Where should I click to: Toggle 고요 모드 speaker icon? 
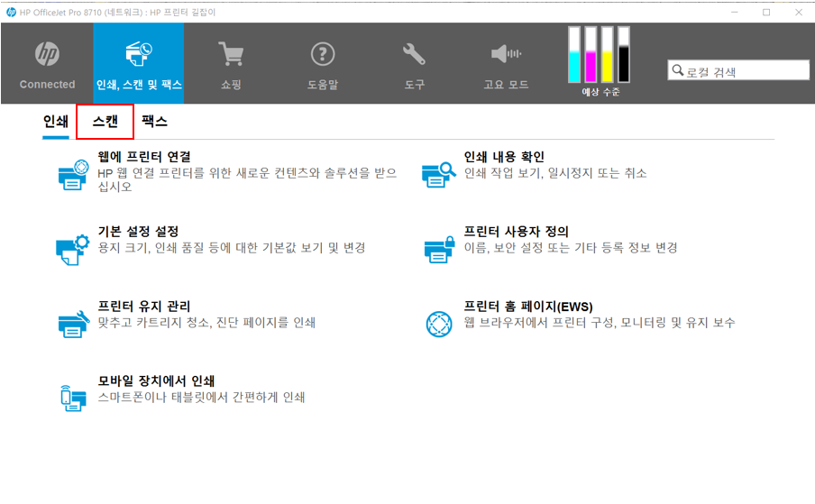506,53
